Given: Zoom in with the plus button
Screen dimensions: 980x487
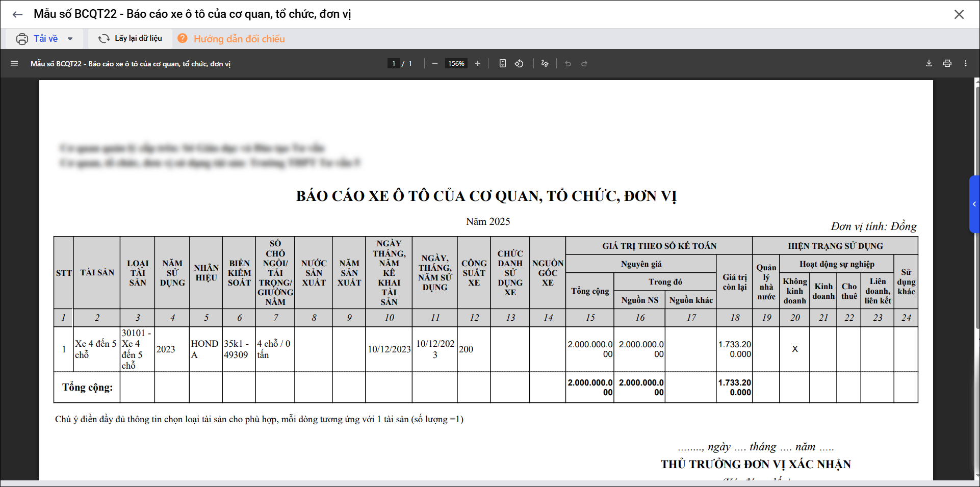Looking at the screenshot, I should [477, 64].
